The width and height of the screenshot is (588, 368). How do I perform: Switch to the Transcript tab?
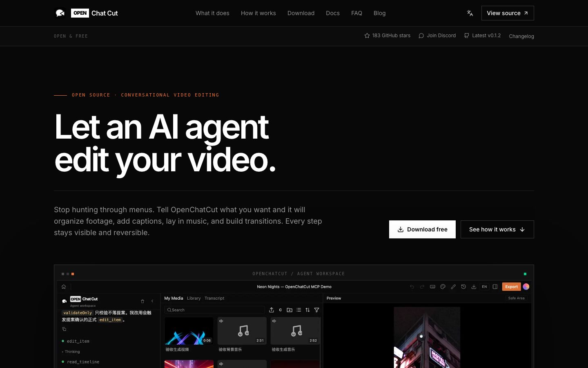(x=214, y=298)
